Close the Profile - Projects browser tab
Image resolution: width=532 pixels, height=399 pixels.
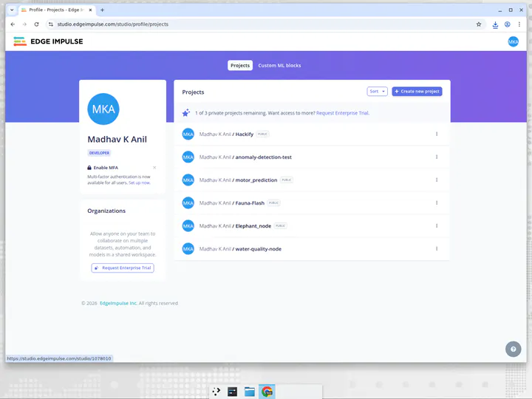[90, 10]
